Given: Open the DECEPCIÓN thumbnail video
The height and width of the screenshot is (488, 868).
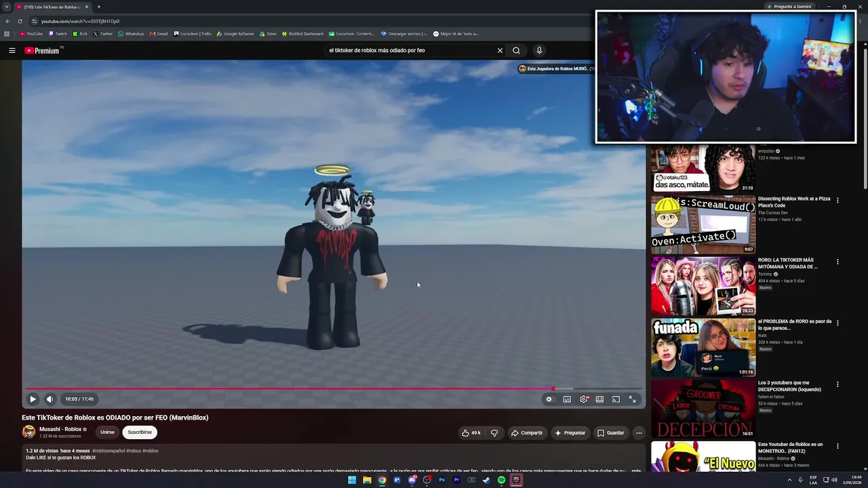Looking at the screenshot, I should [x=703, y=409].
